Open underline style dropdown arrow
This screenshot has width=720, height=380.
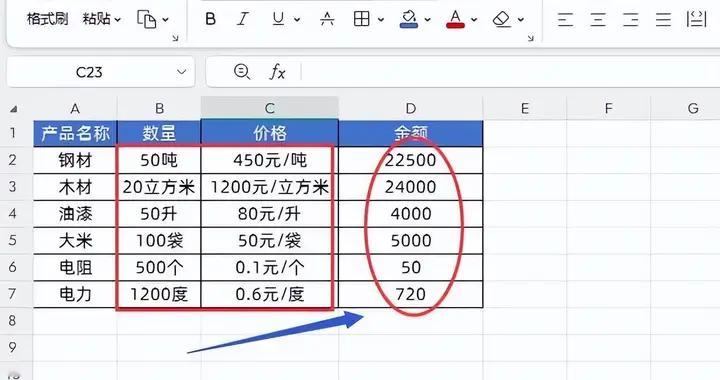pos(297,20)
